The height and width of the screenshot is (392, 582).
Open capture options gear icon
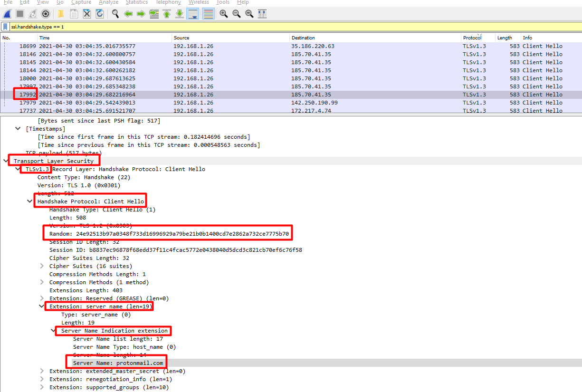coord(45,14)
